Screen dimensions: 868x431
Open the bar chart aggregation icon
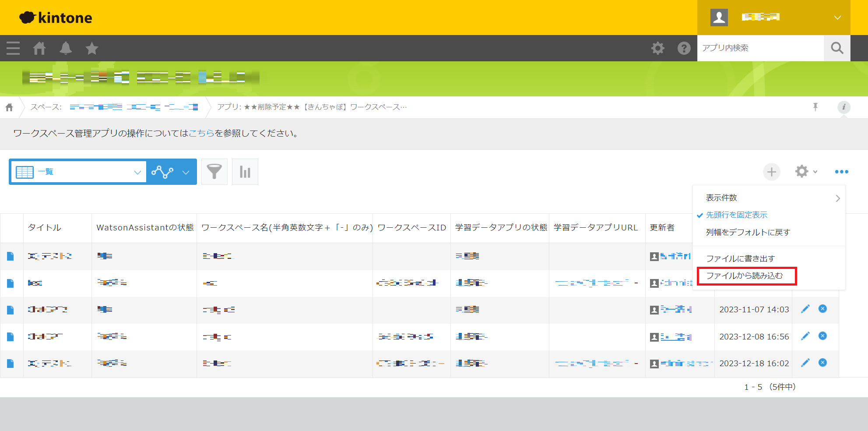click(245, 172)
